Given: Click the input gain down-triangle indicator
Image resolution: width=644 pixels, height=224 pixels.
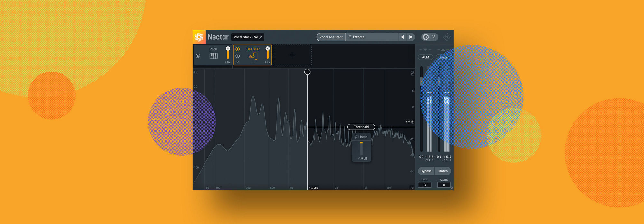Looking at the screenshot, I should coord(425,50).
